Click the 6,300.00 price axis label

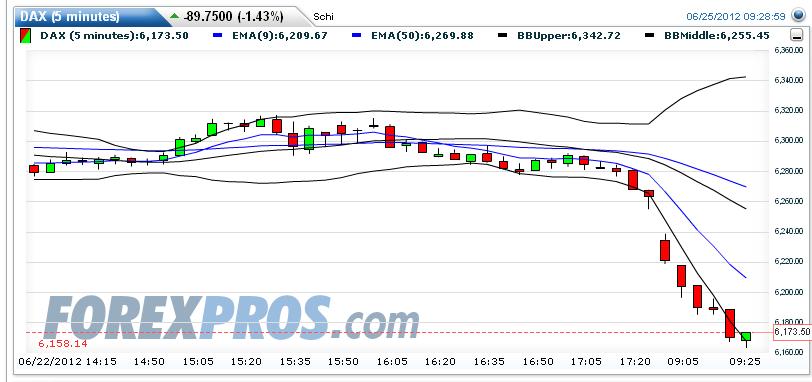coord(788,140)
